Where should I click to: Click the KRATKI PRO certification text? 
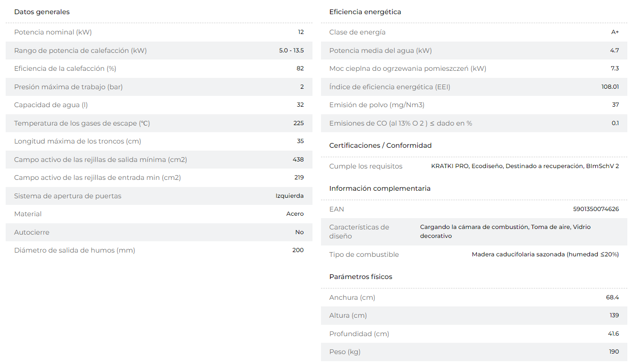(450, 166)
